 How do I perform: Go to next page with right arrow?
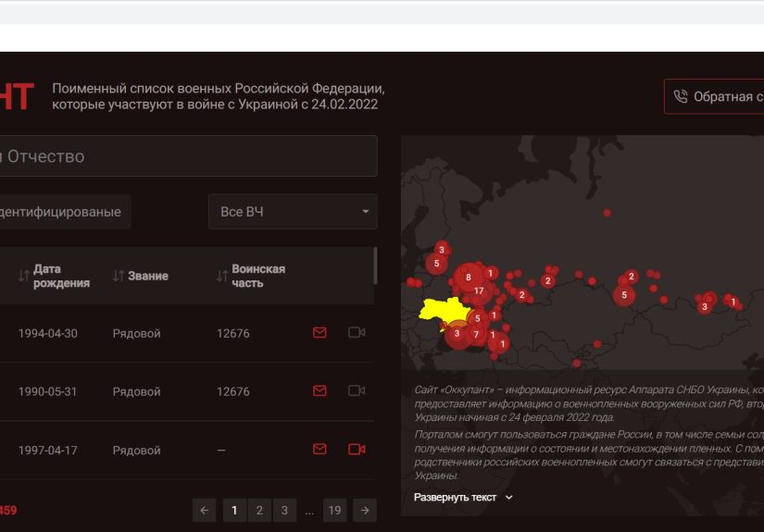(x=365, y=510)
